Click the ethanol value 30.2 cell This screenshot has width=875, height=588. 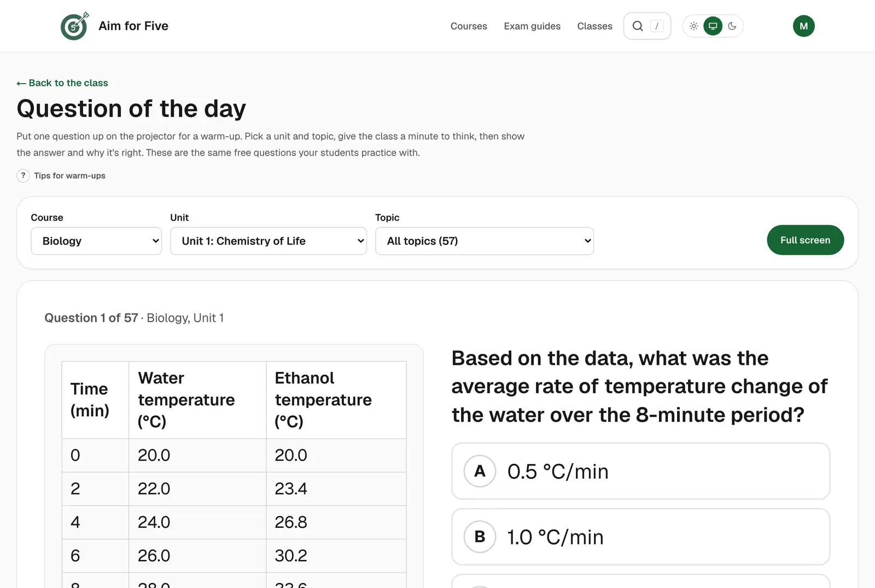pyautogui.click(x=336, y=556)
